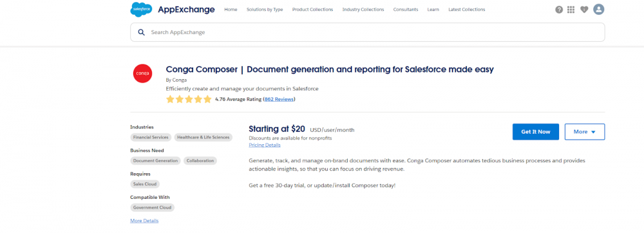Open the 862 Reviews link
Screen dimensions: 644x233
[x=279, y=99]
